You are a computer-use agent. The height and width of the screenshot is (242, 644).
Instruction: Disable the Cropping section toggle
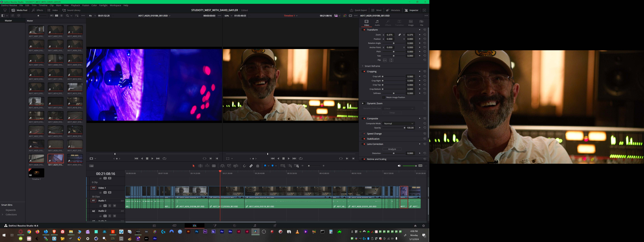pos(364,71)
